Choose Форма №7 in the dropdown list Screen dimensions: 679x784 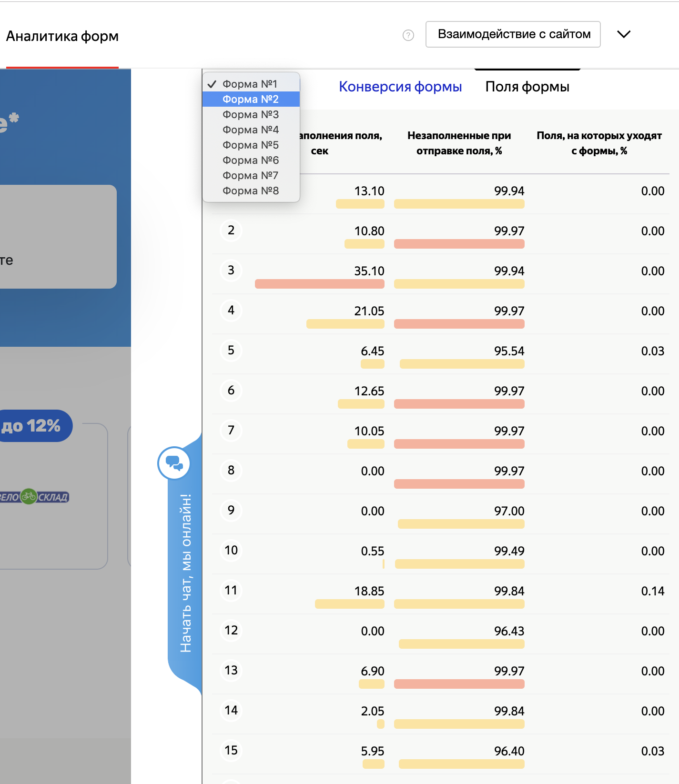click(x=251, y=175)
